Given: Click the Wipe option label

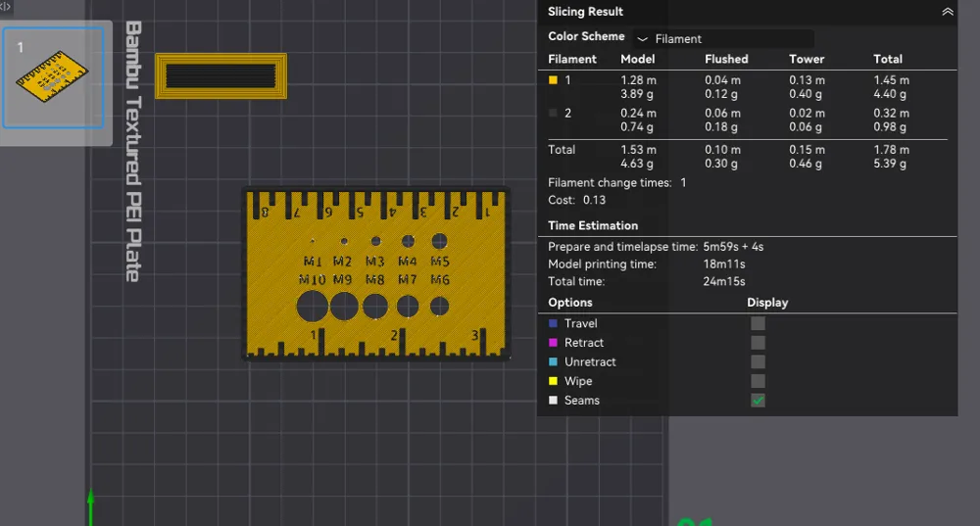Looking at the screenshot, I should 578,381.
